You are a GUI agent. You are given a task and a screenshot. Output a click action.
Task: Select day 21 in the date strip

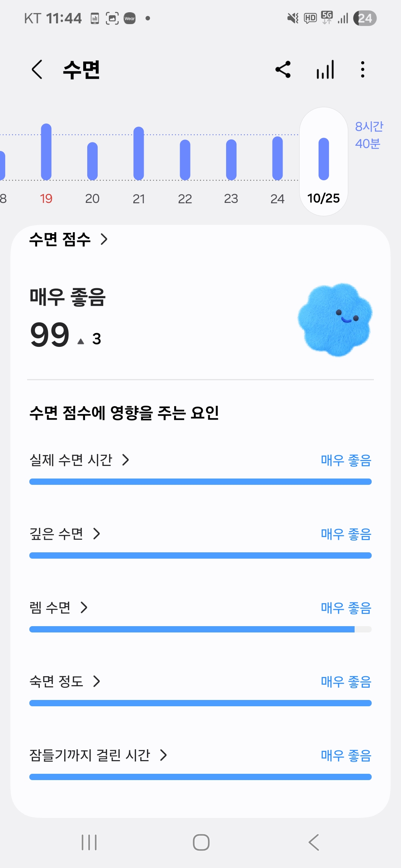(138, 198)
